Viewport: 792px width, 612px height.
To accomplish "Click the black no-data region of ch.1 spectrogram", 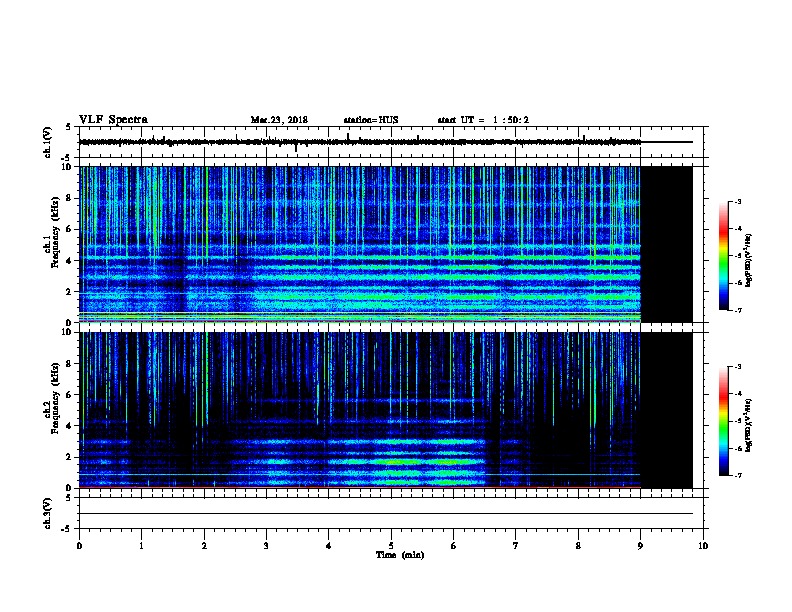I will click(667, 244).
